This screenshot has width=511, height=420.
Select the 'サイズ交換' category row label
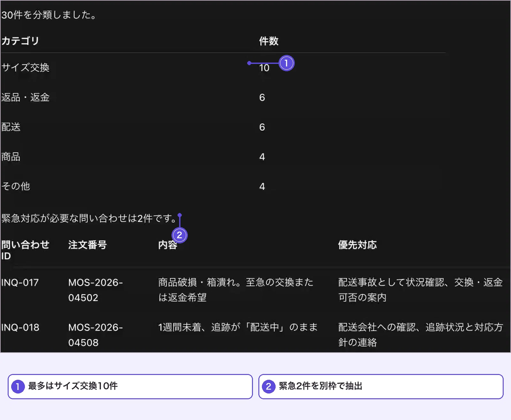(25, 67)
